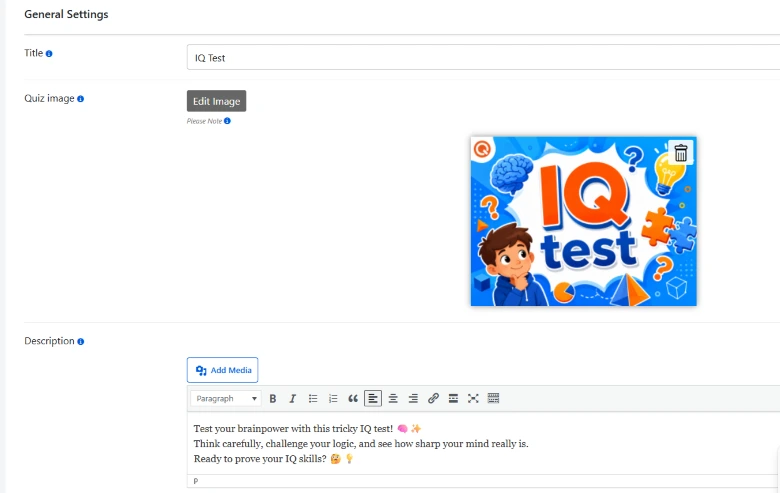Click the Edit Image button
This screenshot has width=780, height=493.
[x=216, y=101]
